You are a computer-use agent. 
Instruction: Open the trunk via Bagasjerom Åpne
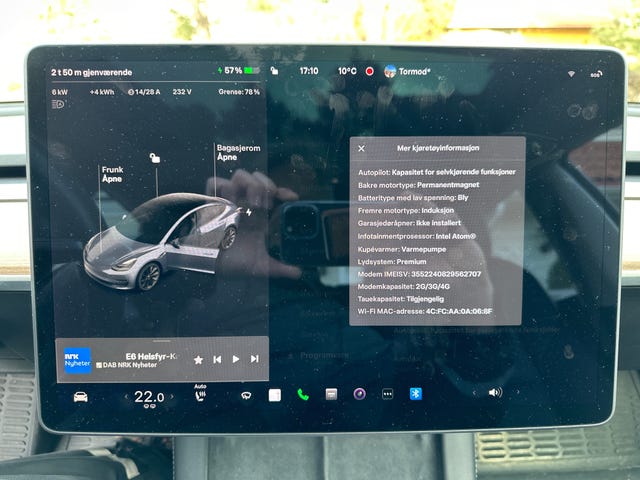click(238, 152)
